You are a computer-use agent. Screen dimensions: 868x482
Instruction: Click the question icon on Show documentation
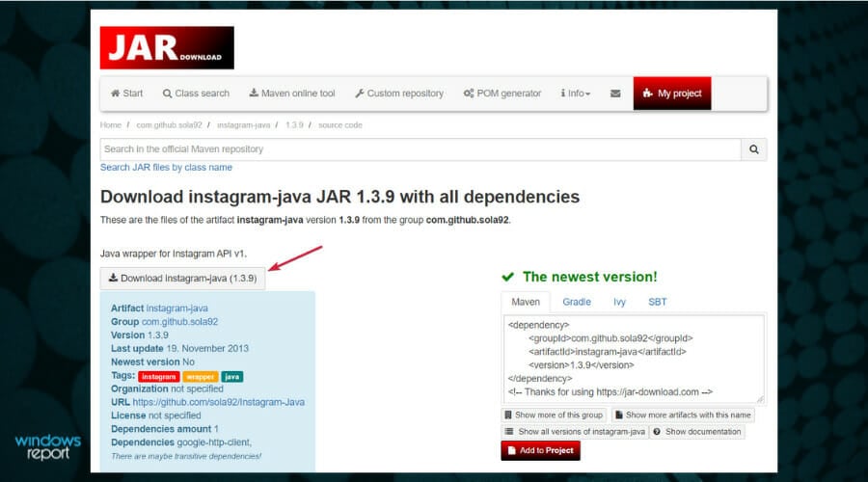(x=657, y=432)
